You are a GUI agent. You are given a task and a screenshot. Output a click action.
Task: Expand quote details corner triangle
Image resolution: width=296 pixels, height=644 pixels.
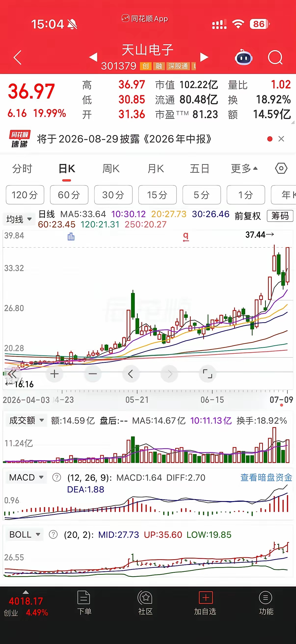point(293,122)
